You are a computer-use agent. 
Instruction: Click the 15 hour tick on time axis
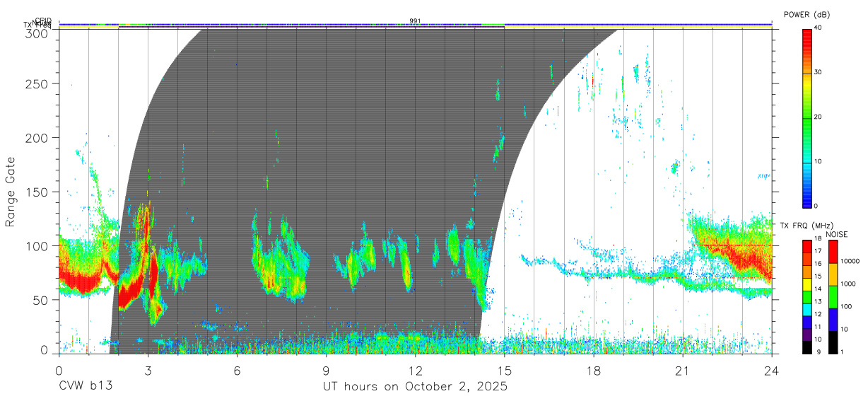pos(505,370)
